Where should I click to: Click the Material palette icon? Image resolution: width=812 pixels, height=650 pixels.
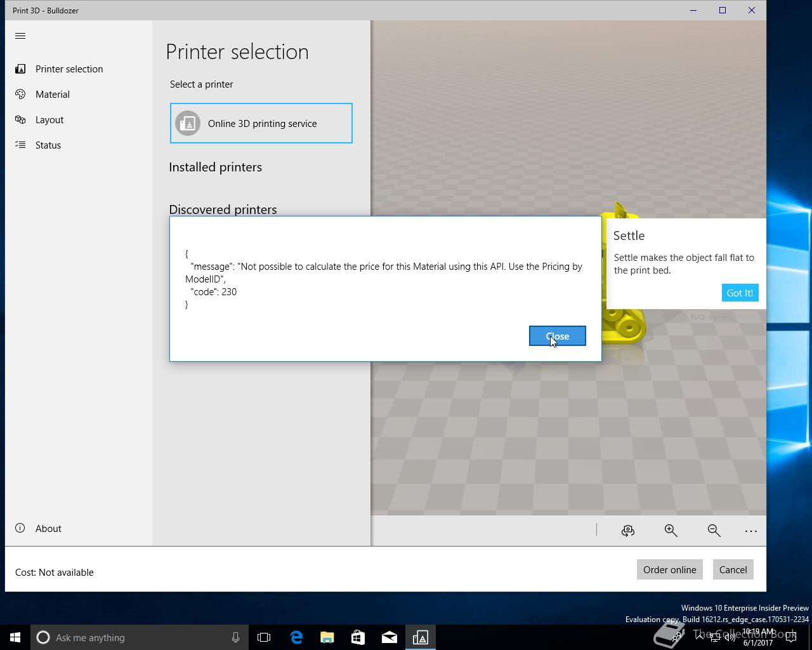click(x=20, y=94)
